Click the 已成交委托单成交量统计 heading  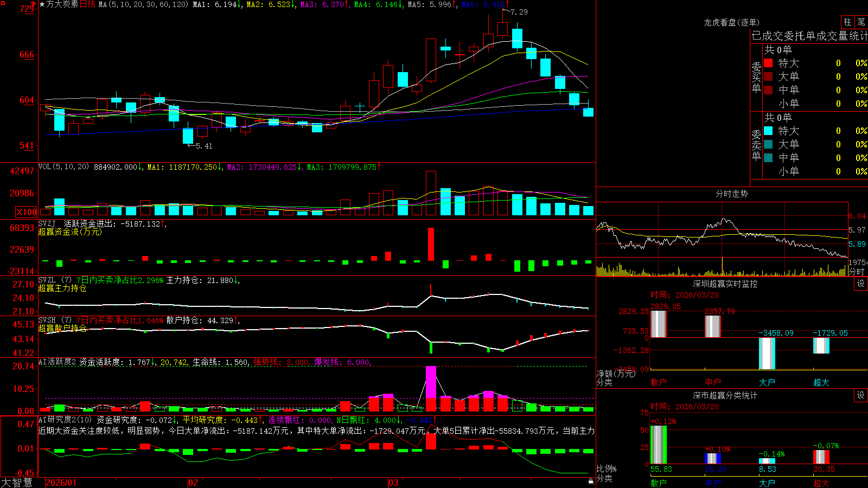pyautogui.click(x=809, y=36)
